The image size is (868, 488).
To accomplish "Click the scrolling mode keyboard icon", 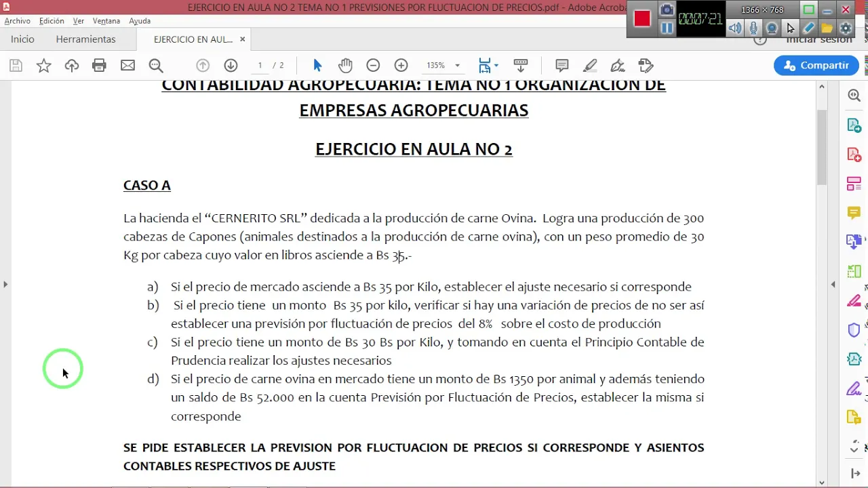I will tap(521, 66).
